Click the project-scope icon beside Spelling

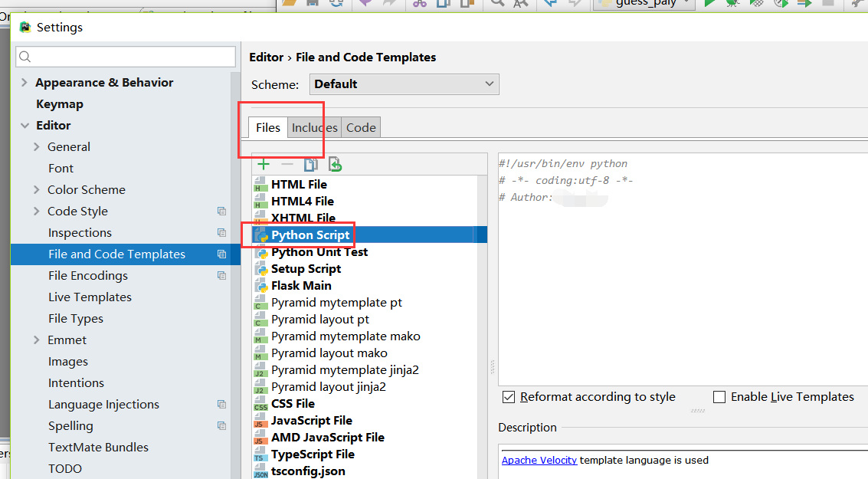(222, 426)
